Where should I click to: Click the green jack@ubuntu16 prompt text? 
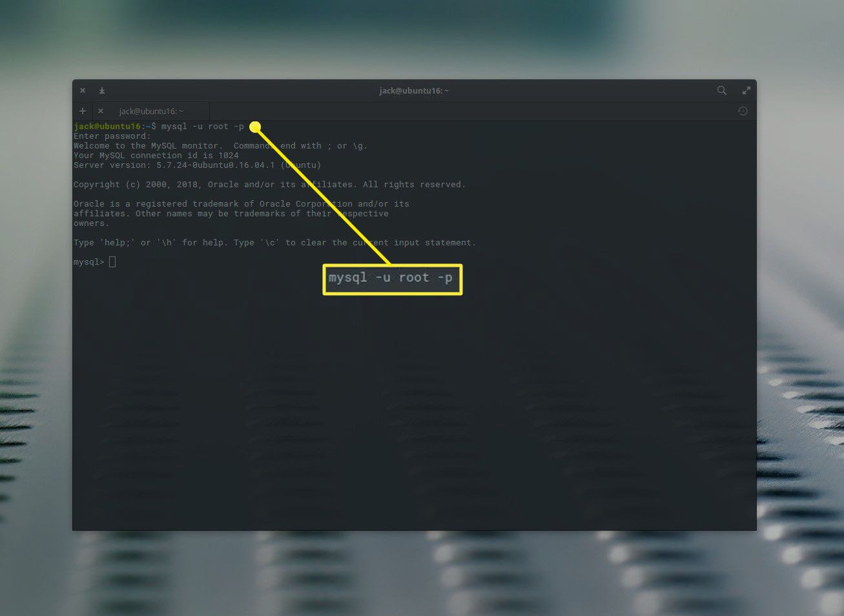pyautogui.click(x=107, y=127)
